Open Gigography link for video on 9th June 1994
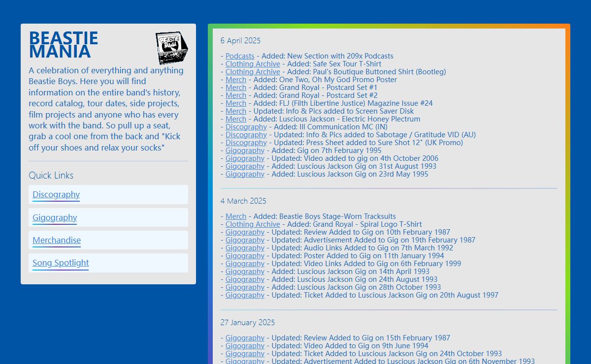This screenshot has width=591, height=364. pyautogui.click(x=245, y=346)
